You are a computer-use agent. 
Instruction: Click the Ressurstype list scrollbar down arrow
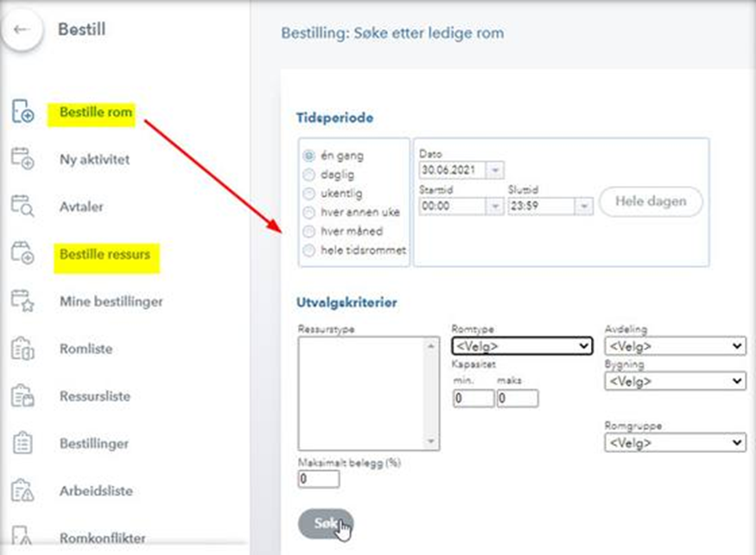tap(433, 442)
